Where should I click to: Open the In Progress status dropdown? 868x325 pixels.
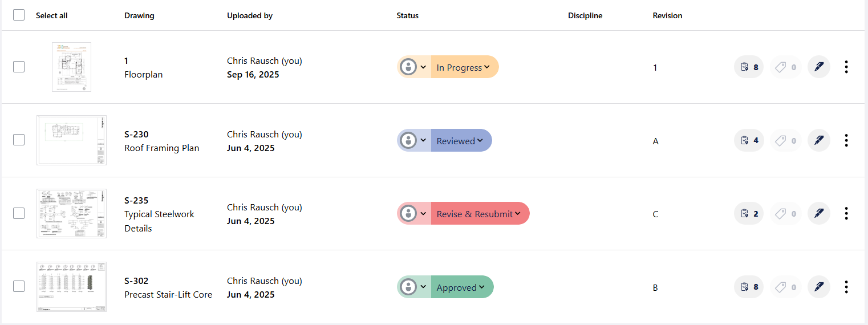tap(464, 67)
